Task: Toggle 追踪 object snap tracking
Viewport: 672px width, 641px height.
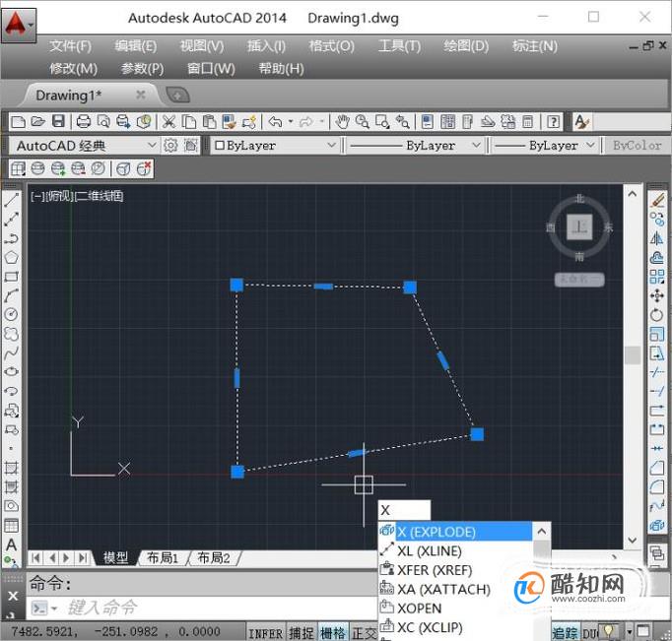Action: 565,633
